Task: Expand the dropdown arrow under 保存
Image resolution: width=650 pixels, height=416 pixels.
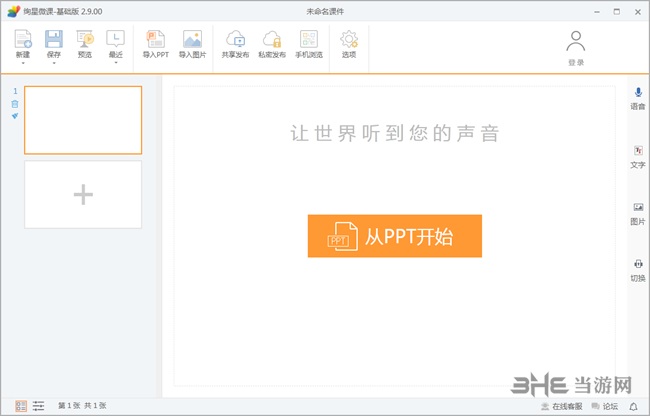Action: pyautogui.click(x=54, y=63)
